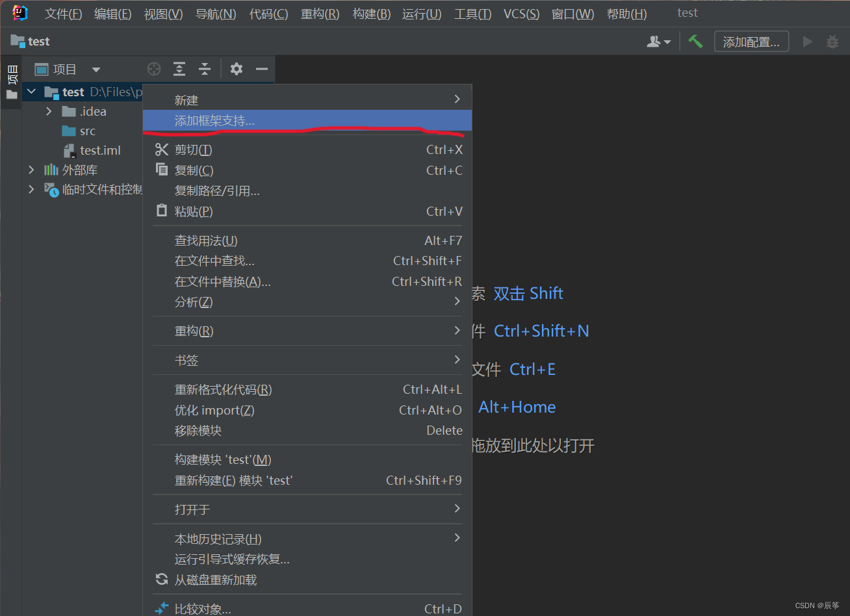Click the IntelliJ IDEA logo icon
The width and height of the screenshot is (850, 616).
pos(20,13)
